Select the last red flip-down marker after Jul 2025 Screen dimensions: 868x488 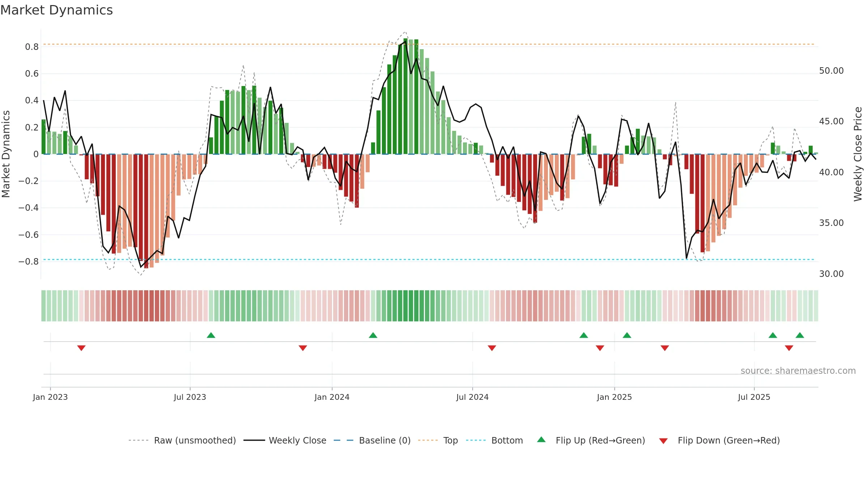coord(789,348)
